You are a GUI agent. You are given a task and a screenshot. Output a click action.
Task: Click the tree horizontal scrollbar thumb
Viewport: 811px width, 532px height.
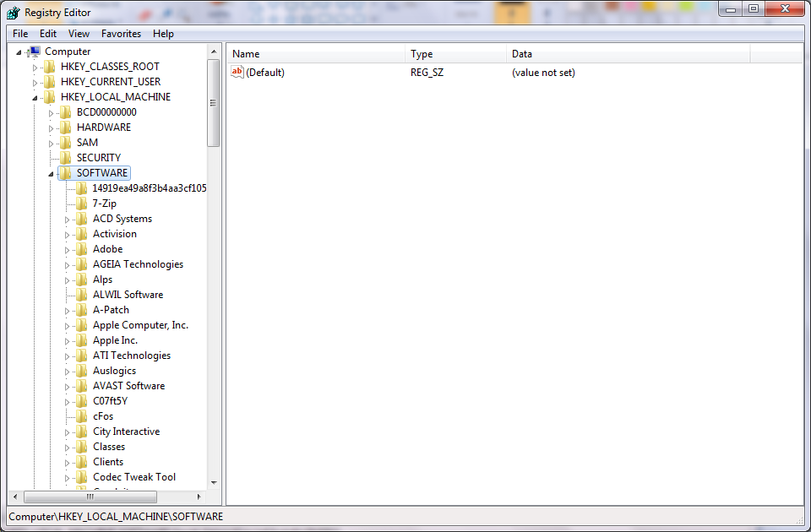[x=90, y=497]
